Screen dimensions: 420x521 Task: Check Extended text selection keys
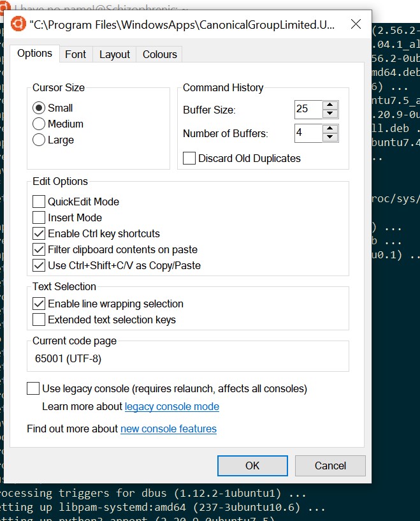(x=39, y=319)
